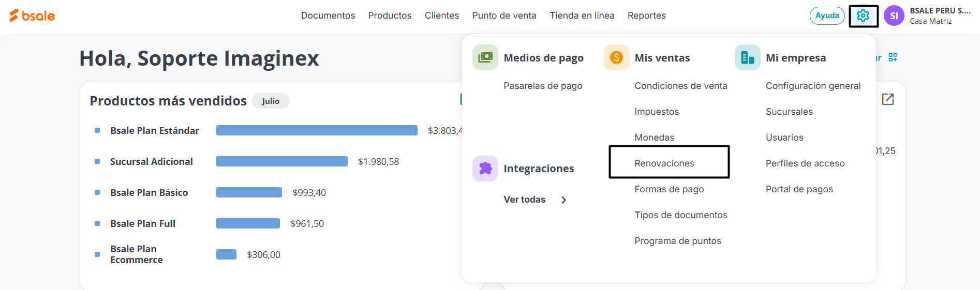Click the $961,50 value

307,224
